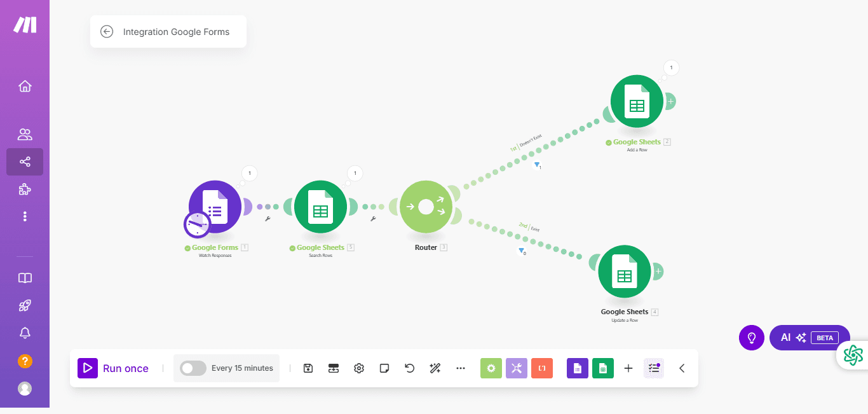Collapse the toolbar with the left chevron
Image resolution: width=868 pixels, height=414 pixels.
[x=682, y=368]
